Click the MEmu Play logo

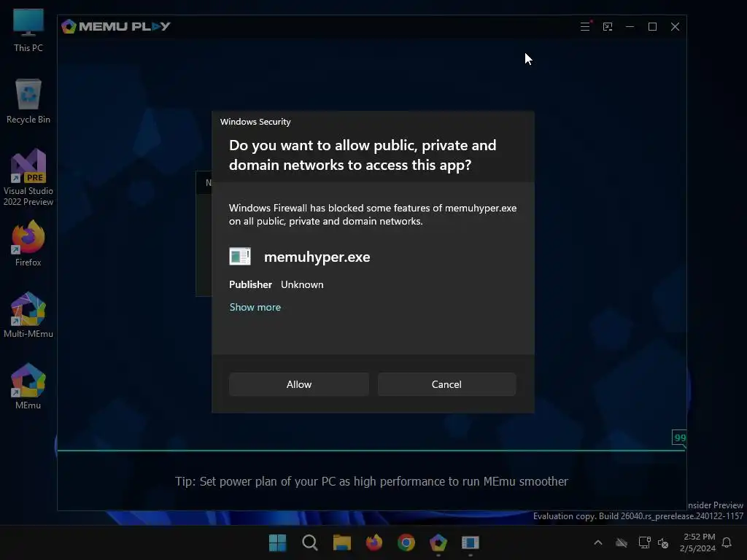tap(116, 26)
